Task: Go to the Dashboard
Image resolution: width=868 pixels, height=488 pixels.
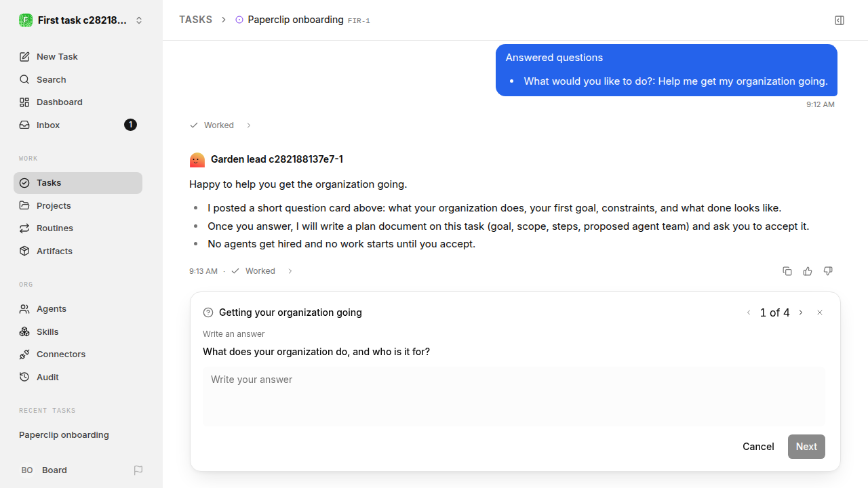Action: [x=78, y=102]
